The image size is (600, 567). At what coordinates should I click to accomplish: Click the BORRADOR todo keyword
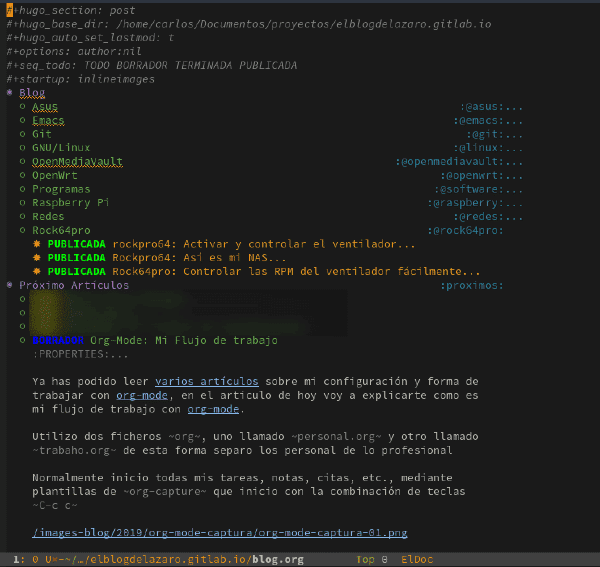(58, 341)
